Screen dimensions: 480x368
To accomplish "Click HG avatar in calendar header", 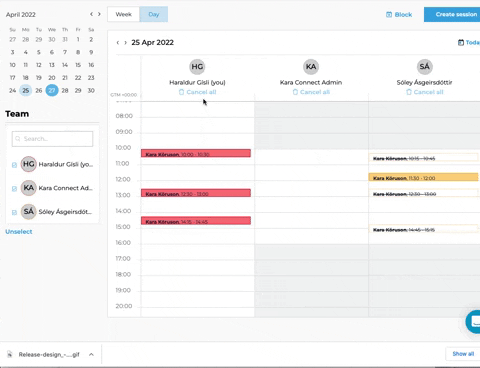I will coord(197,67).
